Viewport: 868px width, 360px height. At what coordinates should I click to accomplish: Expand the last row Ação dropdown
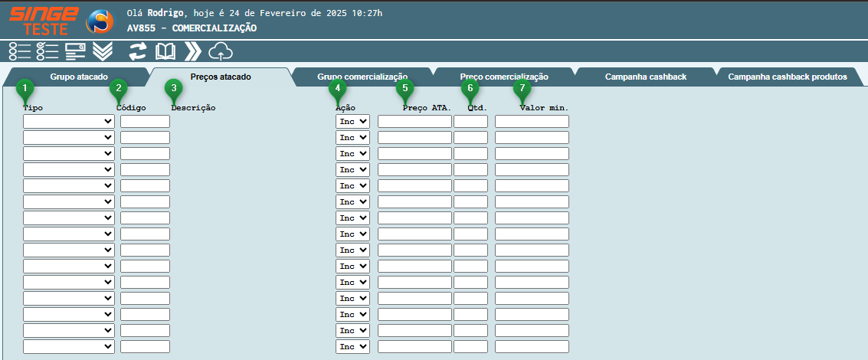tap(352, 346)
